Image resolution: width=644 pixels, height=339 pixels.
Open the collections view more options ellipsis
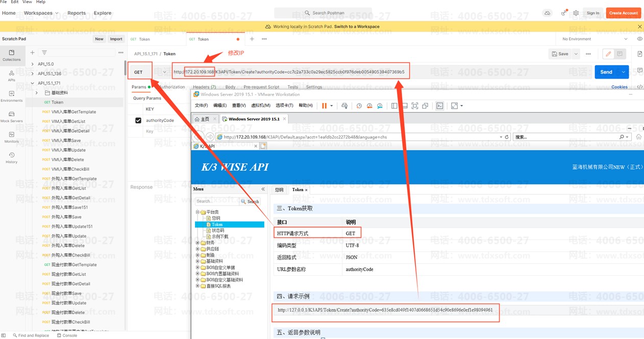[121, 53]
